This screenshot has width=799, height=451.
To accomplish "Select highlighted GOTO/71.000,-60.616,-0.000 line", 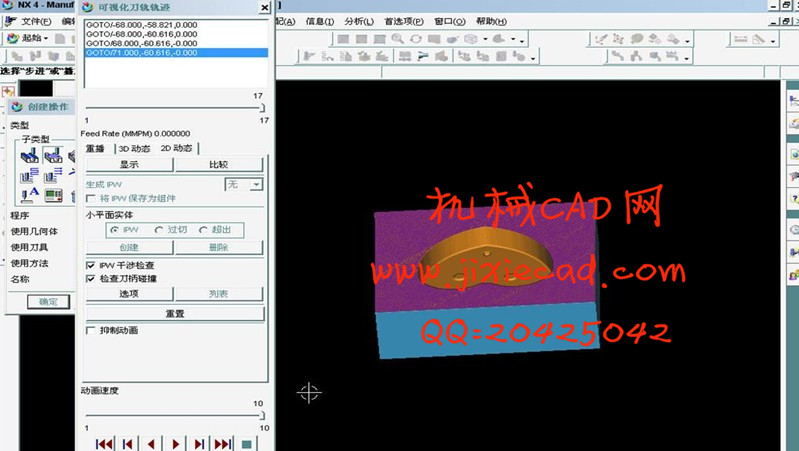I will click(176, 52).
